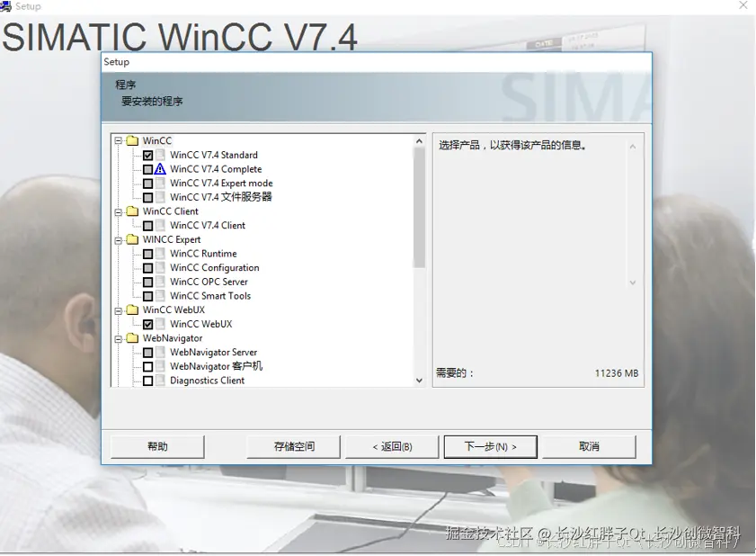
Task: Click the 存储空间 button
Action: tap(294, 446)
